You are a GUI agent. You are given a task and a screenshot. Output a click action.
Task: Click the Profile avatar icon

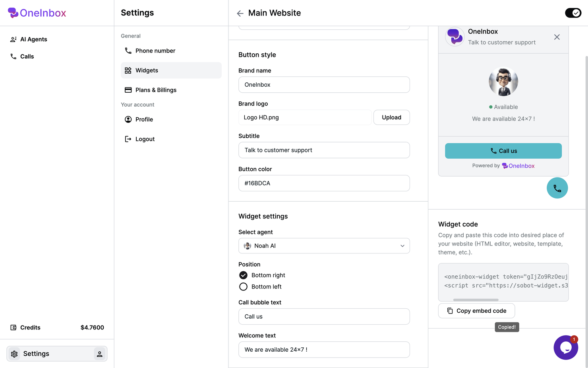click(128, 119)
